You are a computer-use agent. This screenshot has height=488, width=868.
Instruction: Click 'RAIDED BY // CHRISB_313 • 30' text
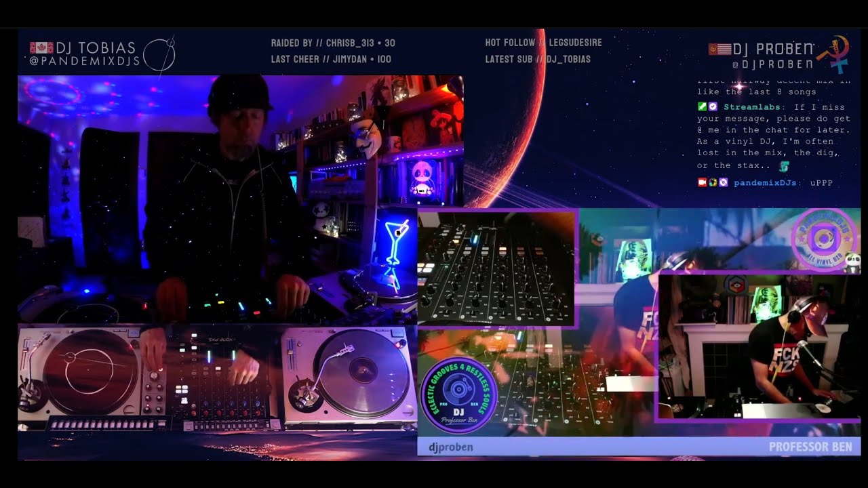(333, 43)
